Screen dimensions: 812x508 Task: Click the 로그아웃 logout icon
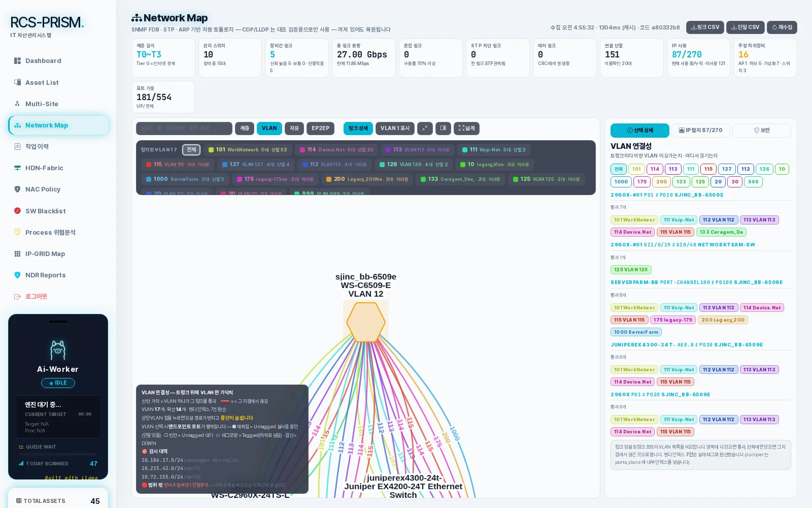point(17,296)
